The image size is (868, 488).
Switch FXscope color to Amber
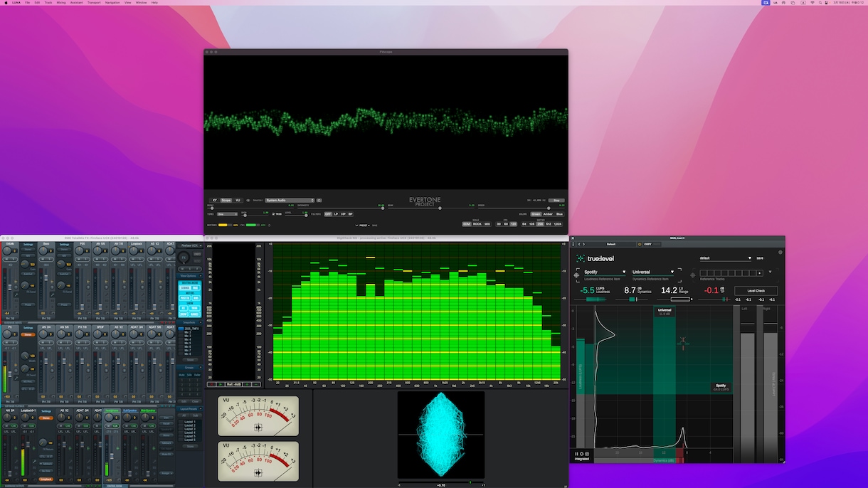coord(547,214)
